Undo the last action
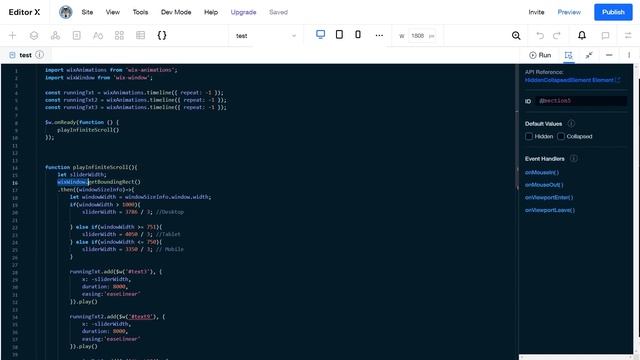Image resolution: width=640 pixels, height=360 pixels. point(540,36)
